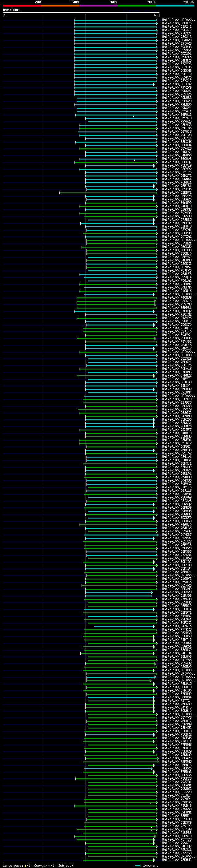Open hit UniRef100_Q0WW76
The width and height of the screenshot is (197, 868).
(x=176, y=23)
